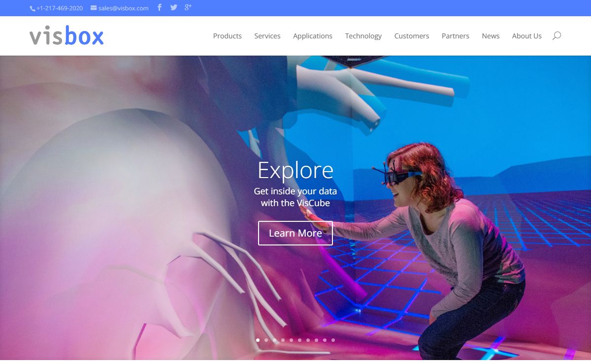Image resolution: width=591 pixels, height=364 pixels.
Task: Click the search magnifier icon
Action: [557, 35]
